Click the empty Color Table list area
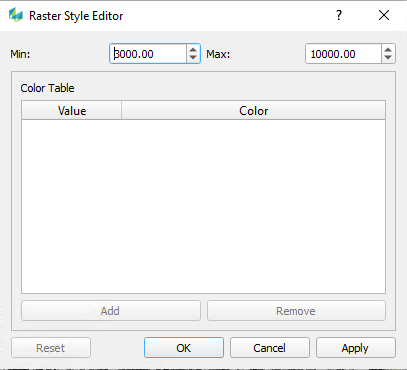The width and height of the screenshot is (407, 370). 203,206
